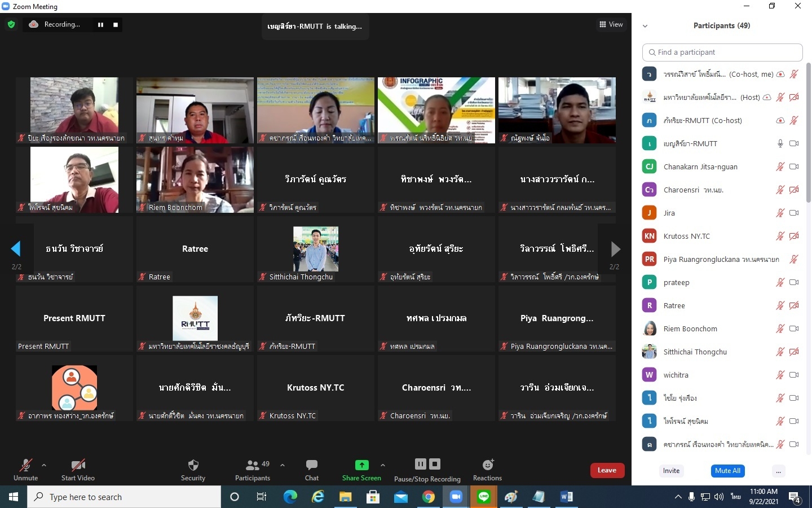Image resolution: width=812 pixels, height=508 pixels.
Task: Open the Security options
Action: [x=193, y=470]
